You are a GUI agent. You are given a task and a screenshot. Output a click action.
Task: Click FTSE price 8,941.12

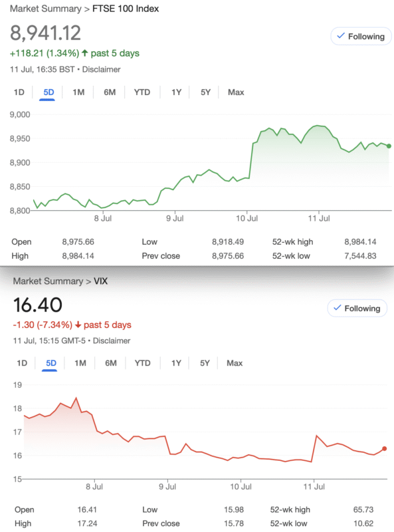[x=45, y=33]
